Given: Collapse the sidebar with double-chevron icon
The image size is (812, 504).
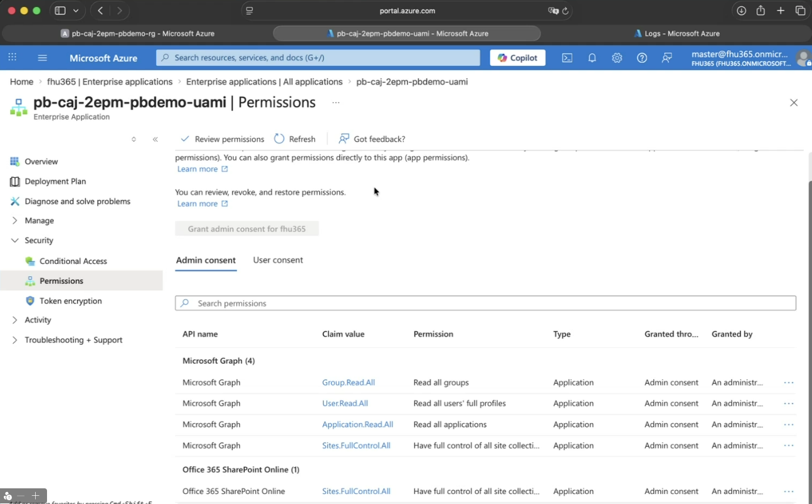Looking at the screenshot, I should pyautogui.click(x=156, y=139).
